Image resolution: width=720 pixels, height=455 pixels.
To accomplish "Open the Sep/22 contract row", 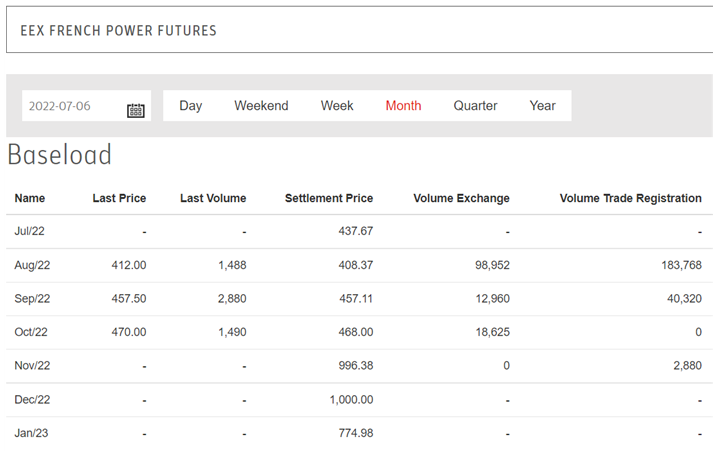I will tap(32, 299).
